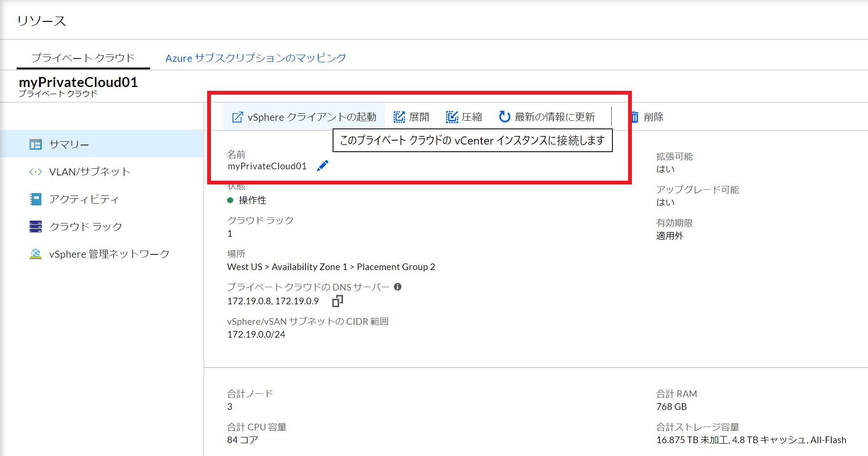
Task: Open the Azure サブスクリプションのマッピング tab
Action: tap(256, 58)
